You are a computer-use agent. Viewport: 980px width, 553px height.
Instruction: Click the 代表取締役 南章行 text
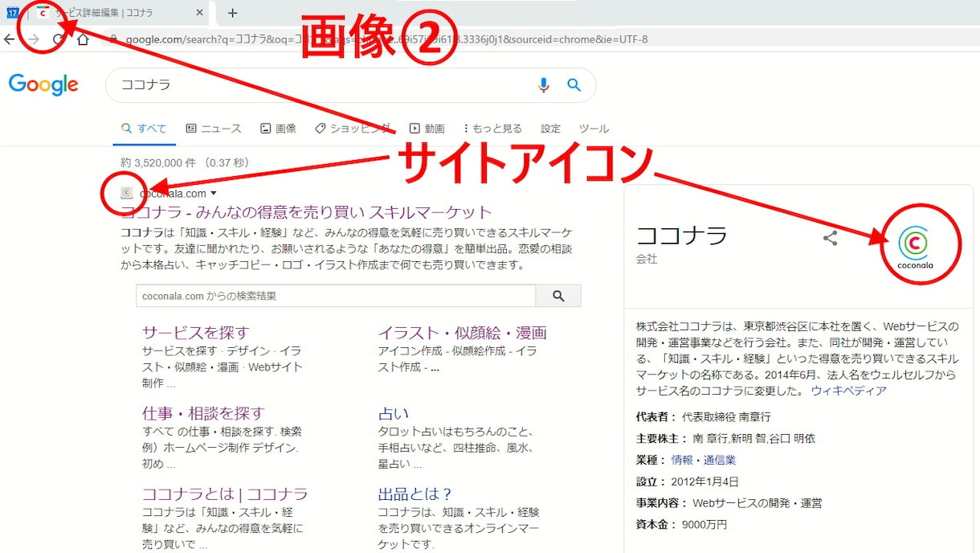[726, 417]
